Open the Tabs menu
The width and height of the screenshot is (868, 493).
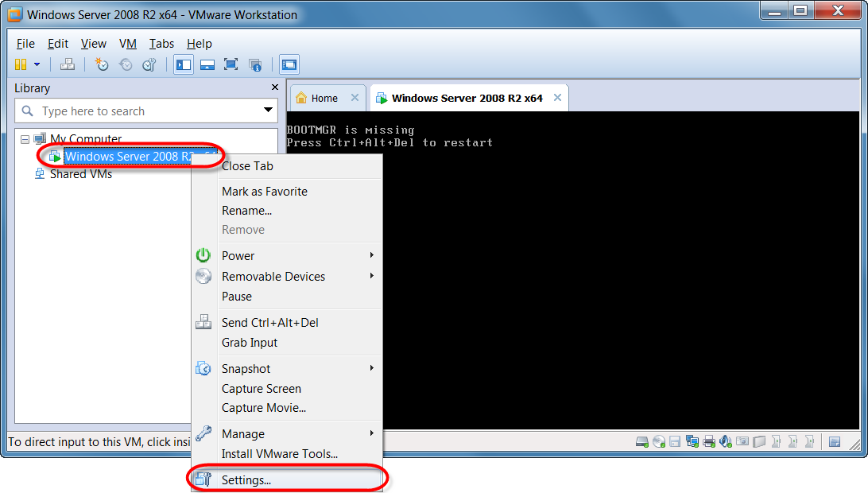point(161,44)
